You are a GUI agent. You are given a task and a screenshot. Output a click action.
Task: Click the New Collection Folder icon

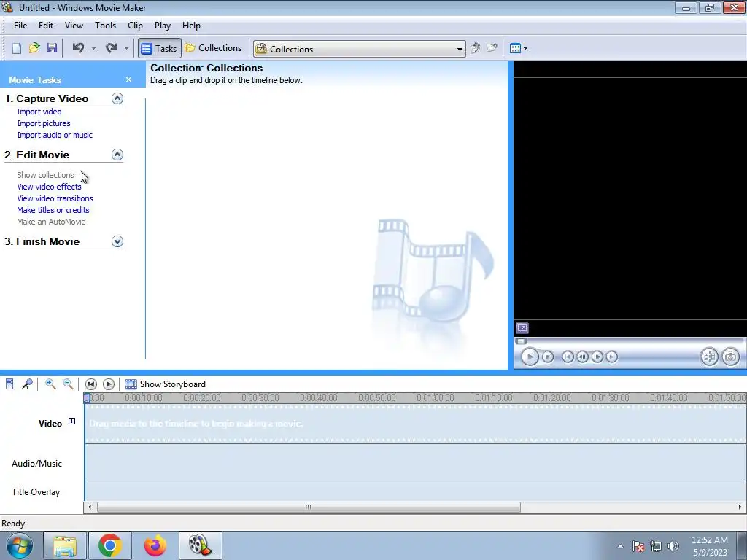click(492, 48)
